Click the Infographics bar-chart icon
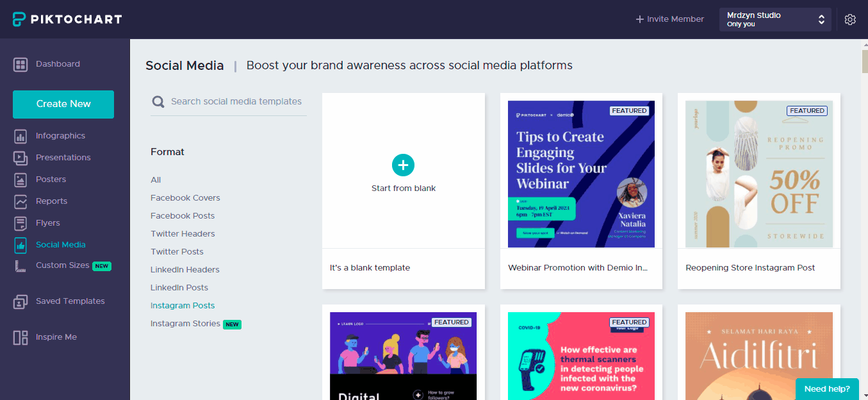Screen dimensions: 868x400 click(x=20, y=136)
